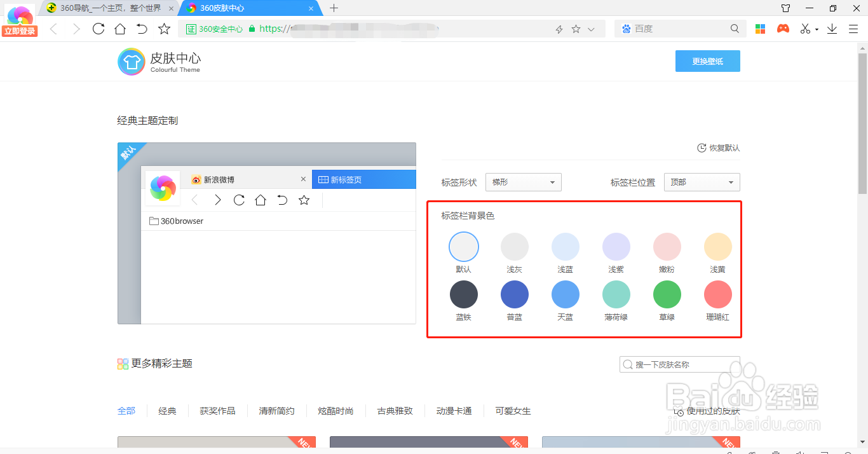
Task: Pick the 蓝铁 color swatch
Action: 464,294
